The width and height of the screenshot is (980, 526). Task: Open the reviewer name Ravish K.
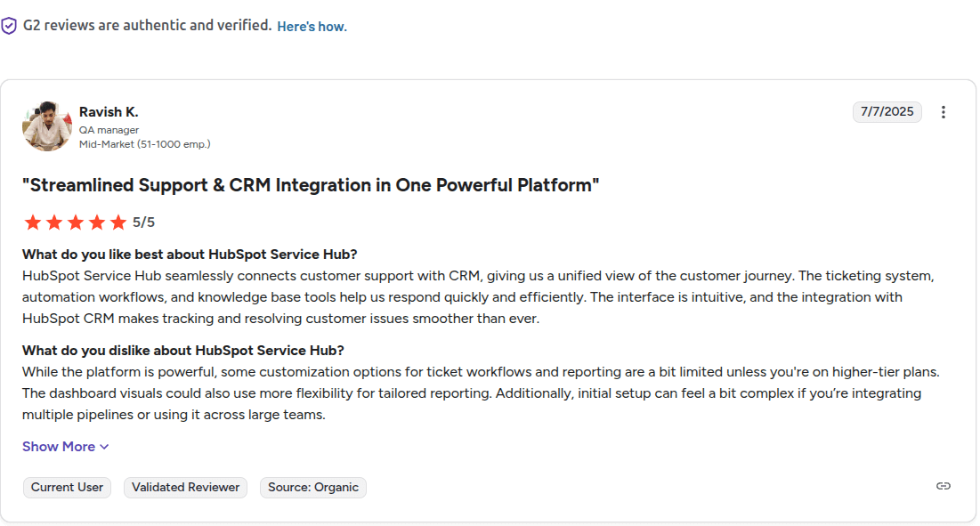tap(109, 112)
